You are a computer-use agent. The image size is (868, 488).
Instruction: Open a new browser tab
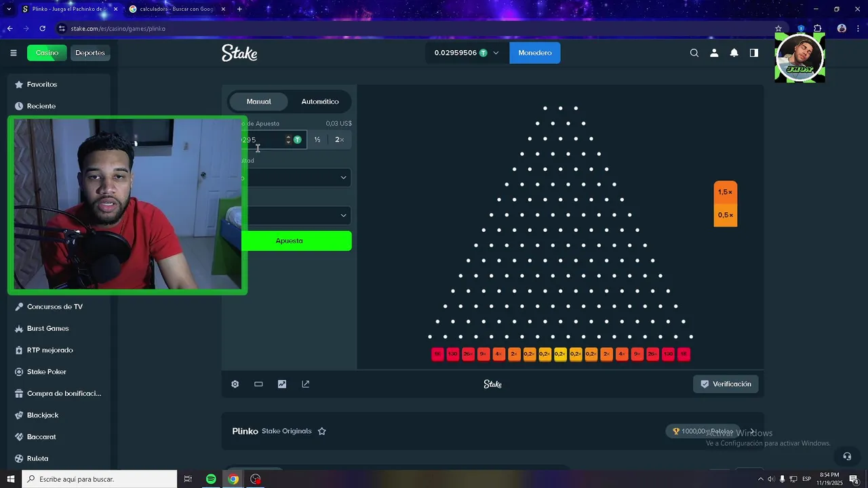tap(239, 9)
